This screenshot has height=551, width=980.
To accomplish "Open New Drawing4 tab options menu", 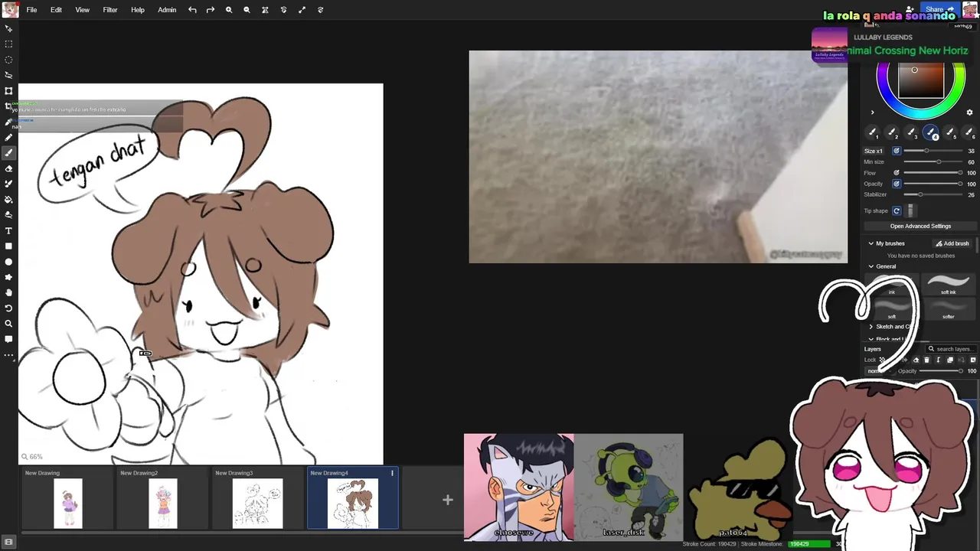I will (x=392, y=473).
